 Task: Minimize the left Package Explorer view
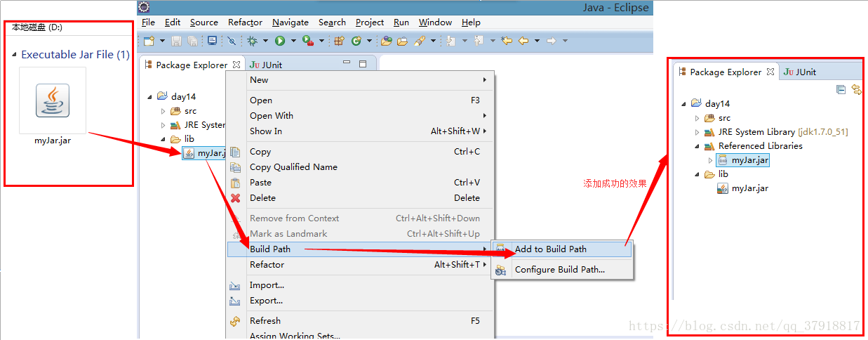[x=347, y=63]
